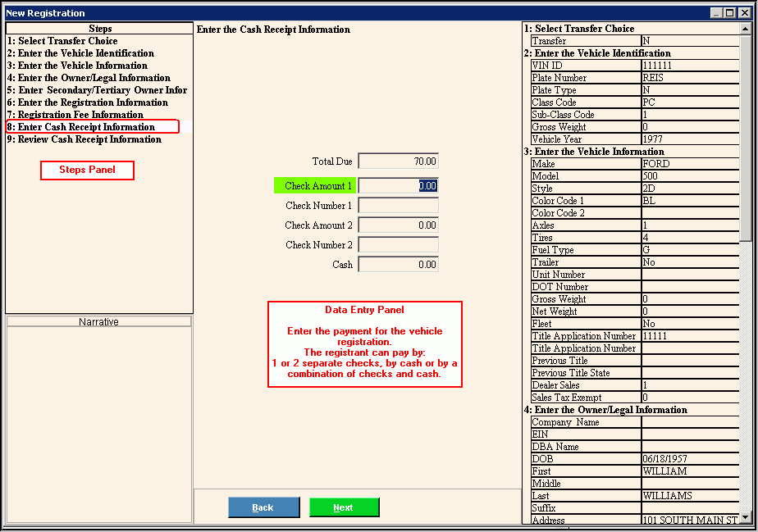The height and width of the screenshot is (532, 758).
Task: Click the Check Amount 2 field
Action: tap(399, 225)
